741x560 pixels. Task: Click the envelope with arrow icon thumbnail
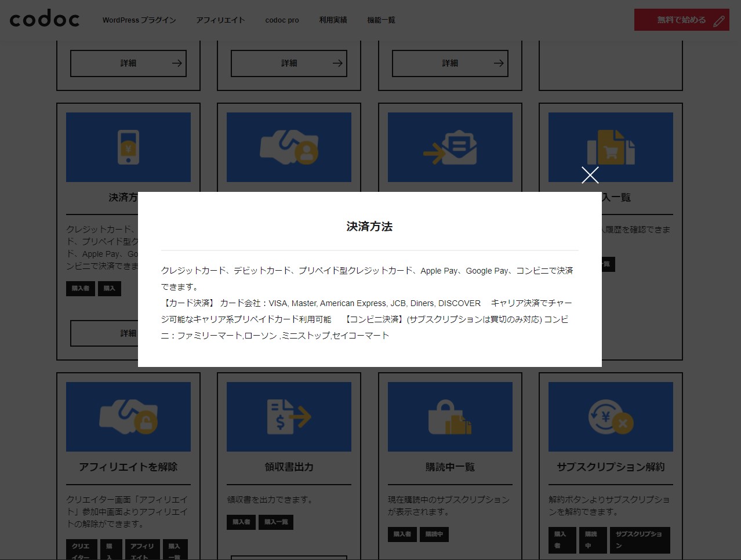coord(450,147)
